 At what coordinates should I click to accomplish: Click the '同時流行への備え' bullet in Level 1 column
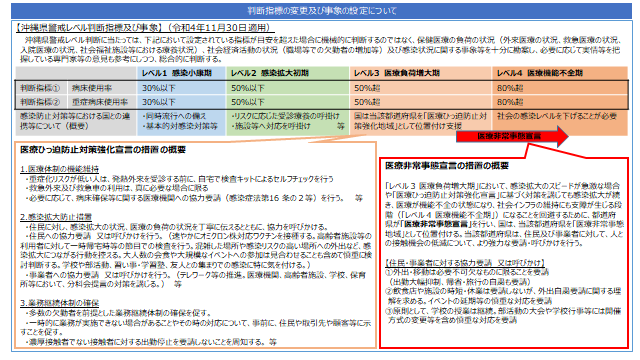tap(174, 116)
